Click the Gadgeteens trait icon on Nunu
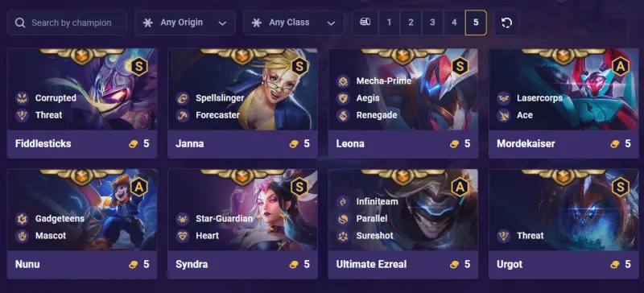The image size is (644, 293). (x=23, y=219)
